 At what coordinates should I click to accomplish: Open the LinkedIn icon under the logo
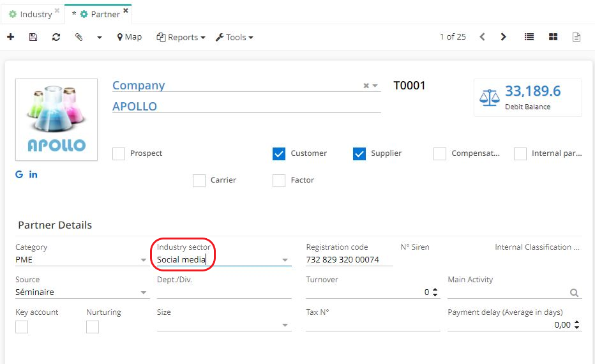[33, 174]
